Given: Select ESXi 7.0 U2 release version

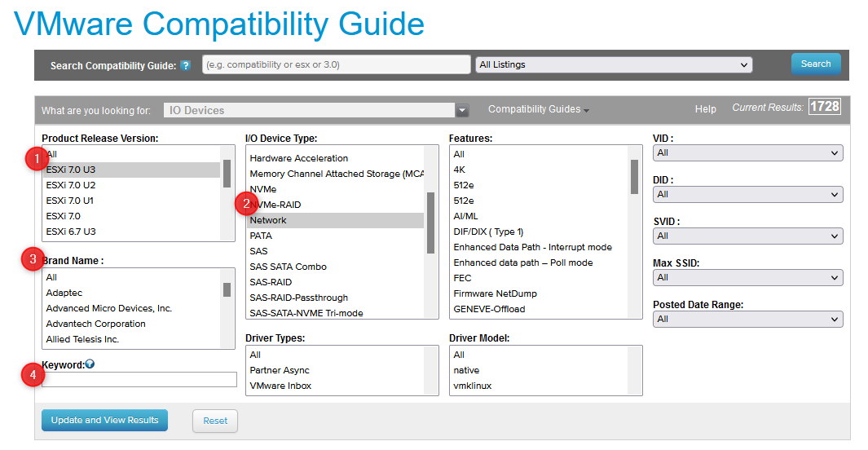Looking at the screenshot, I should (x=70, y=185).
